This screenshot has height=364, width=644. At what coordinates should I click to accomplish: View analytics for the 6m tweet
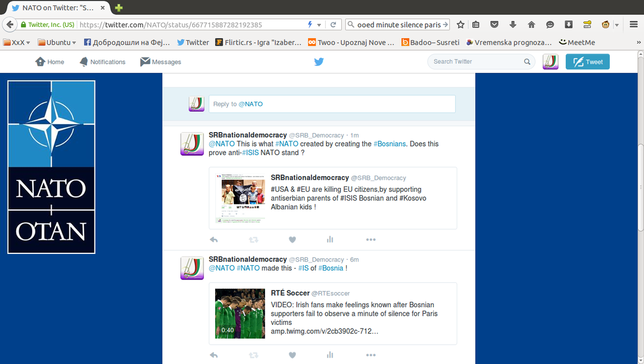(x=330, y=355)
